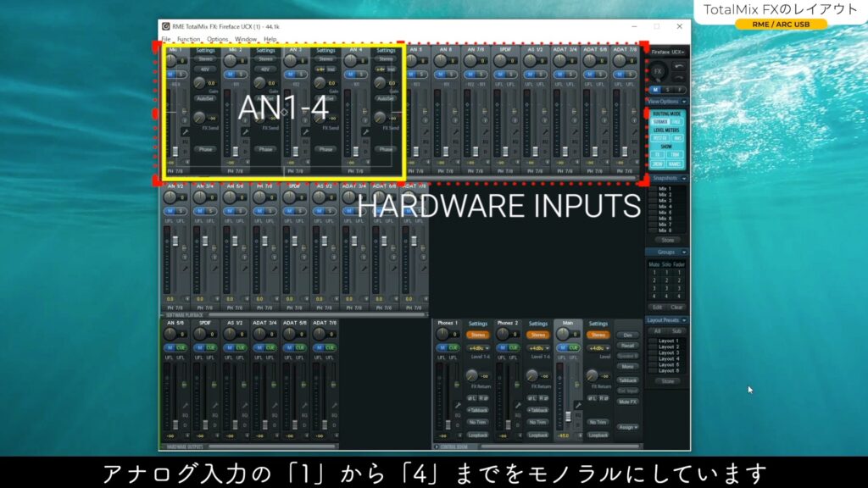Open the ADAT 7/8 hardware input wrench settings
The height and width of the screenshot is (488, 868).
tap(635, 132)
